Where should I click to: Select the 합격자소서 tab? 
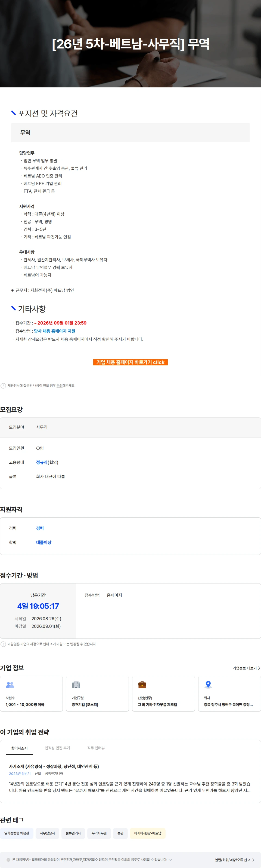[19, 748]
